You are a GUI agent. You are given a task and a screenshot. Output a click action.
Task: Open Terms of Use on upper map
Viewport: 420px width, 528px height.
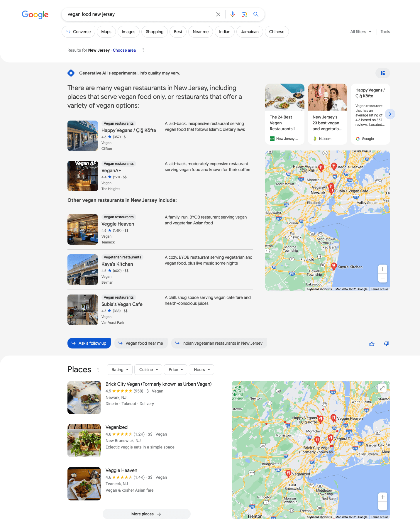coord(380,289)
